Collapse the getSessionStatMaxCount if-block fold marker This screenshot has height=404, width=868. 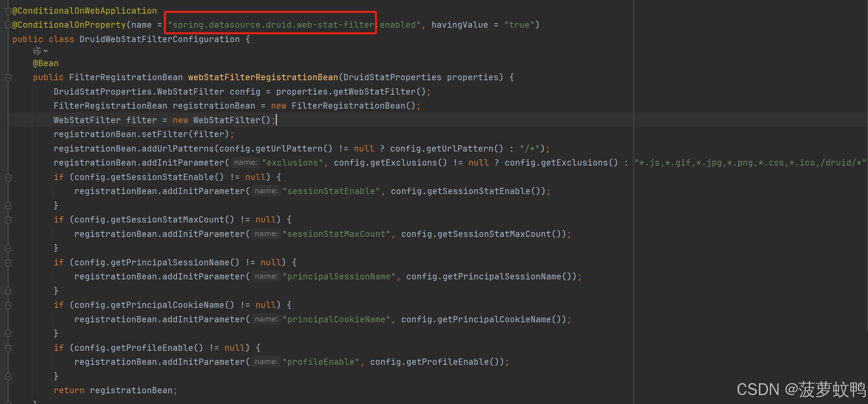coord(8,220)
